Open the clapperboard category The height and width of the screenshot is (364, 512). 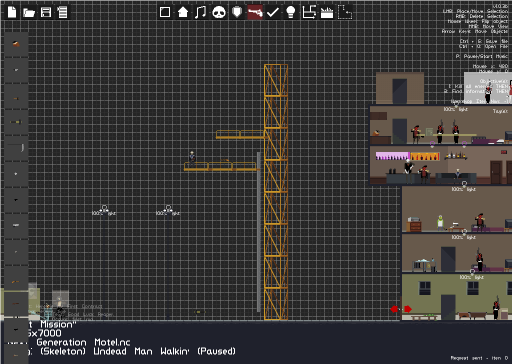(x=327, y=13)
